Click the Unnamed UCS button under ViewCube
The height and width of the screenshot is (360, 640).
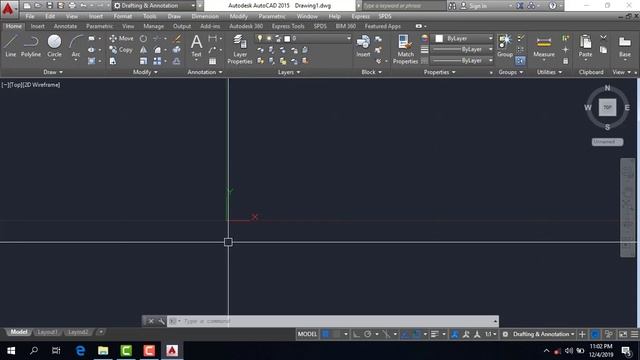pos(607,142)
